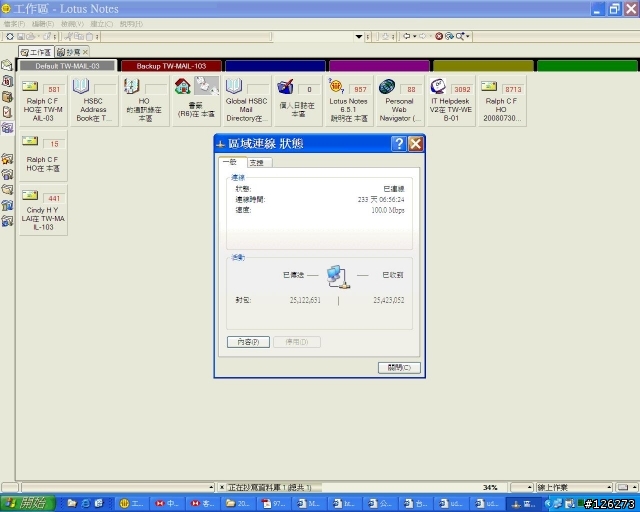
Task: Open Ralph C F HO TW-MAIL-03 mail database
Action: (x=43, y=101)
